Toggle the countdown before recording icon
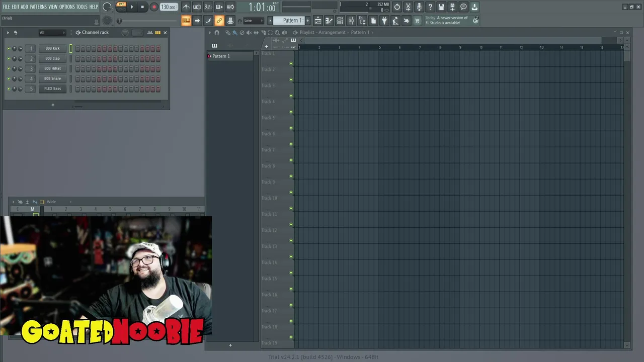 point(208,7)
